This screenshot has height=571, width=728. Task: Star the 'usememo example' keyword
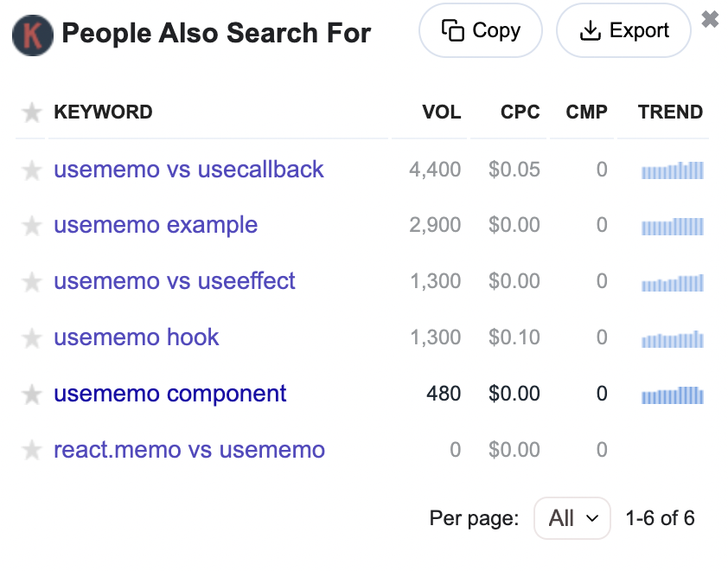(x=32, y=227)
